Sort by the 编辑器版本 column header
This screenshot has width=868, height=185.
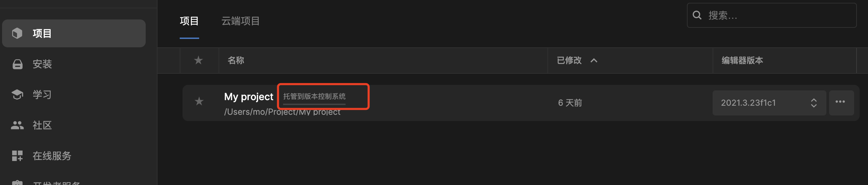click(x=742, y=60)
